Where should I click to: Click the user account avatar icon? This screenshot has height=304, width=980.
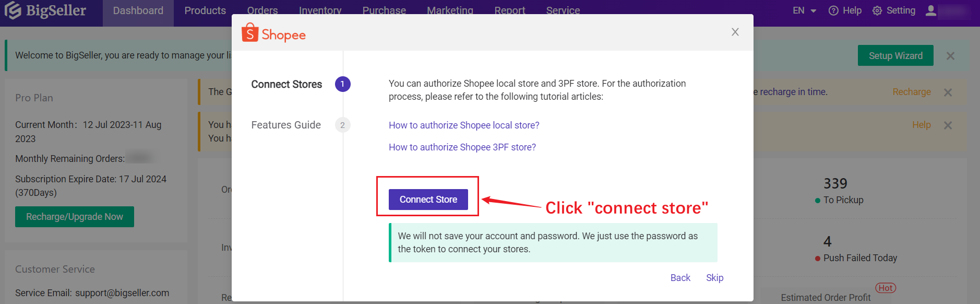coord(931,10)
